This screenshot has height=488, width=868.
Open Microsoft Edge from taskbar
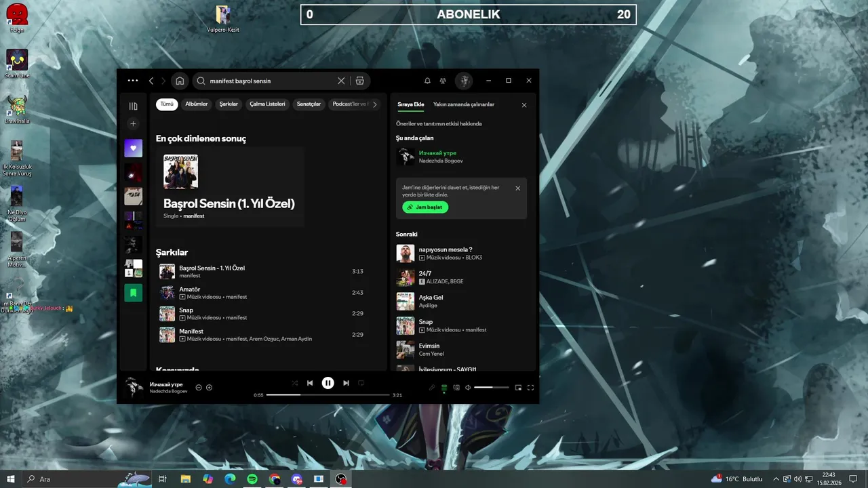click(230, 479)
